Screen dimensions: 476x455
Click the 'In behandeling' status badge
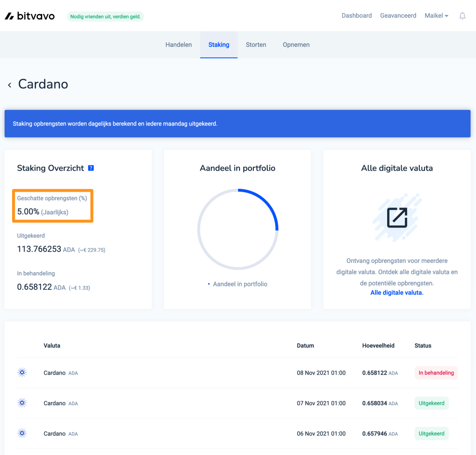(436, 373)
